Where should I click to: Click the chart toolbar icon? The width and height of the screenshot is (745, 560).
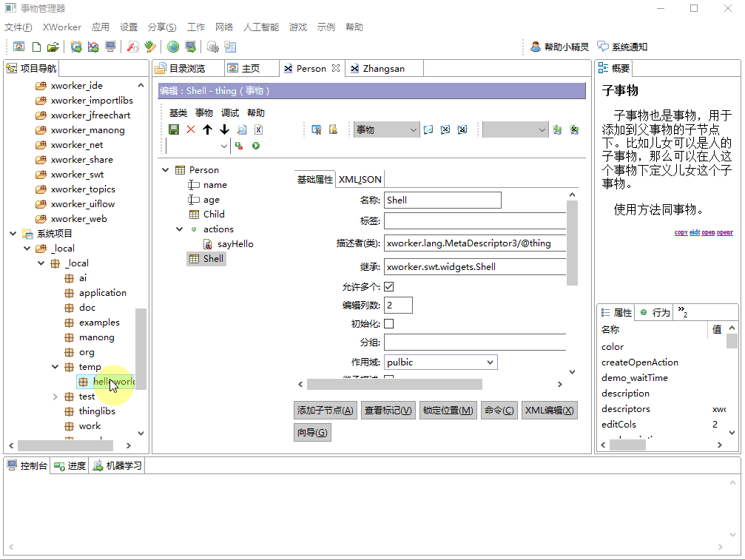coord(94,47)
